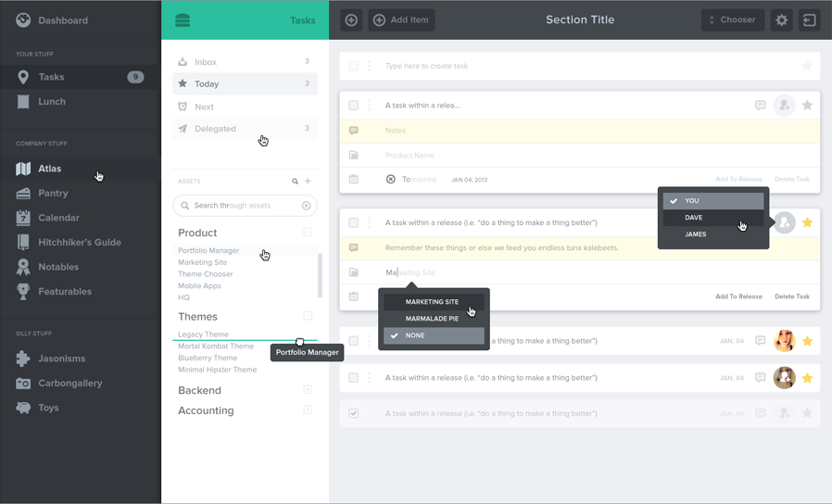Click the settings gear icon in header
Image resolution: width=832 pixels, height=504 pixels.
[782, 20]
